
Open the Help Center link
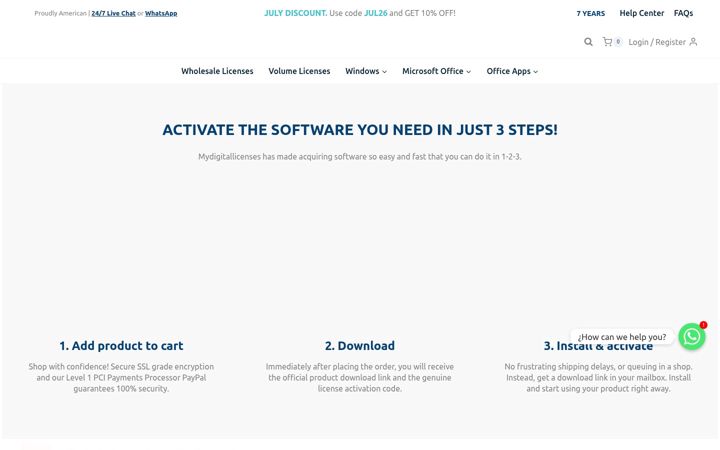(641, 13)
